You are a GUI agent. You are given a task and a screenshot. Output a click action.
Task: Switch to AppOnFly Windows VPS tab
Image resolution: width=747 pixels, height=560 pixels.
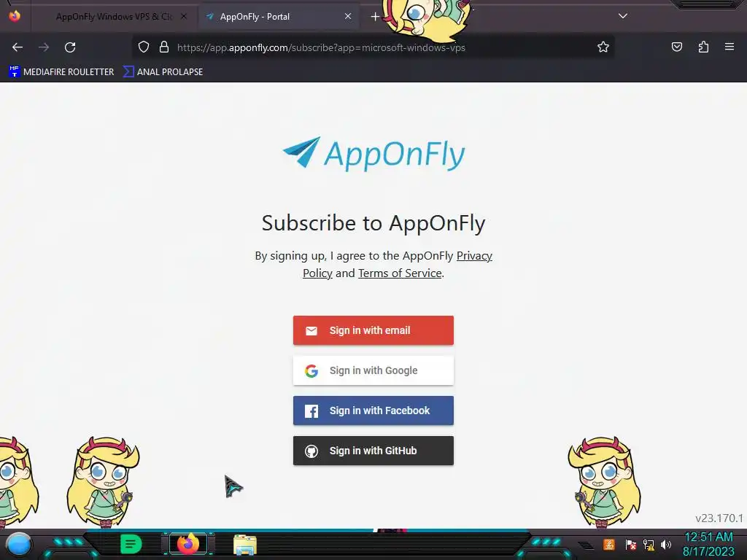click(115, 17)
